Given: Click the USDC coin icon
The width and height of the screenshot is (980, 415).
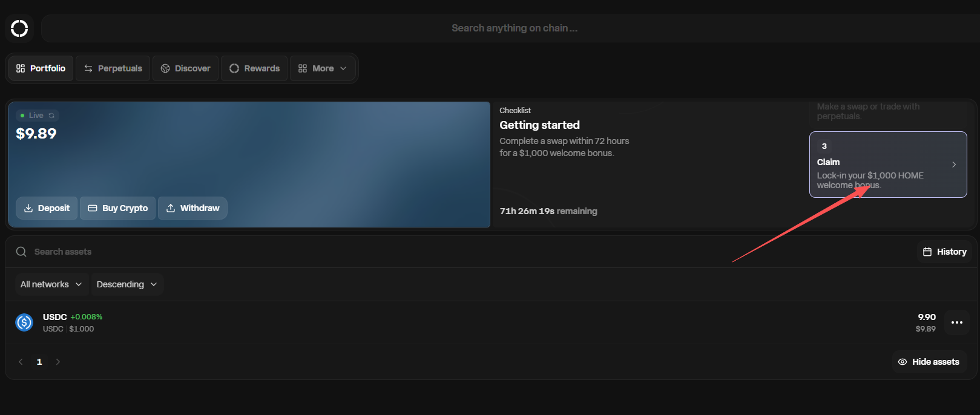Looking at the screenshot, I should click(24, 322).
